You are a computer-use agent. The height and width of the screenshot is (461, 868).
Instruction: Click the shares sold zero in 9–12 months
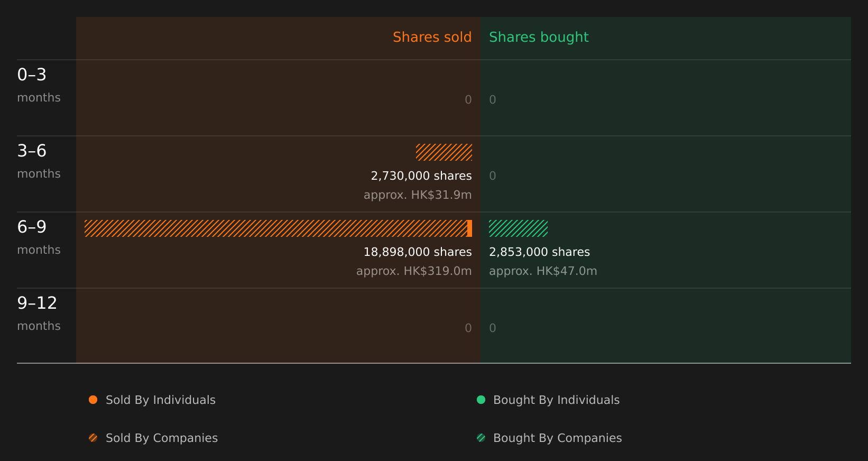tap(468, 328)
